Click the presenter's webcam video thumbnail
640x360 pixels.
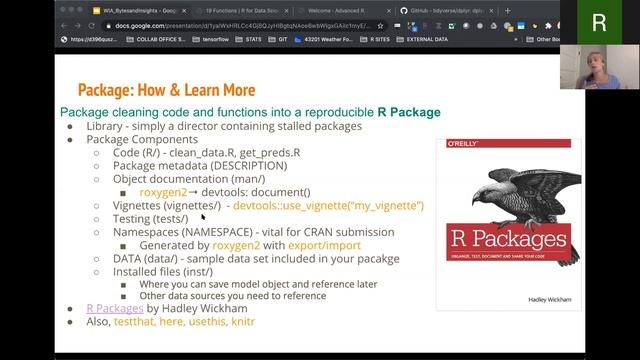point(599,67)
